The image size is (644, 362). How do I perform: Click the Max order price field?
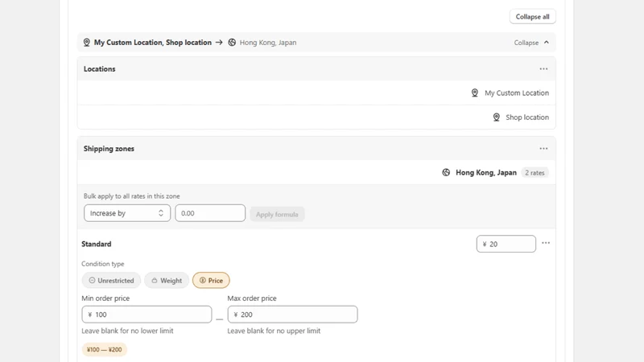coord(292,315)
